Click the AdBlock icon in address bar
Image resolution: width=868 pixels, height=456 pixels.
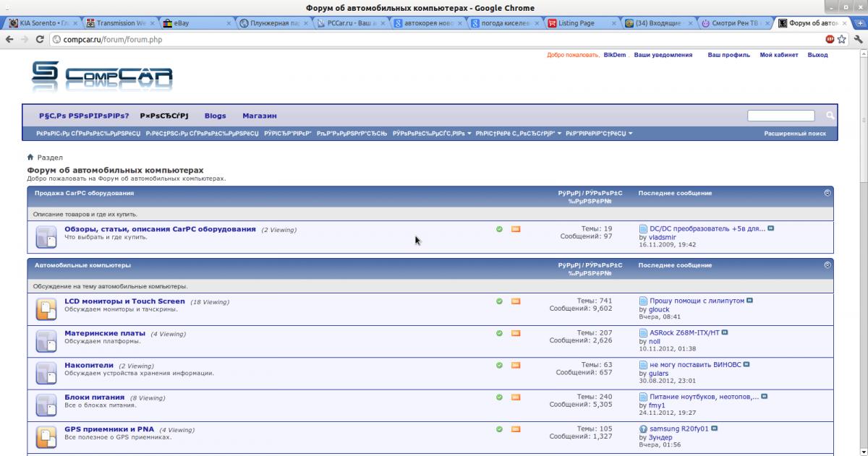pos(829,39)
